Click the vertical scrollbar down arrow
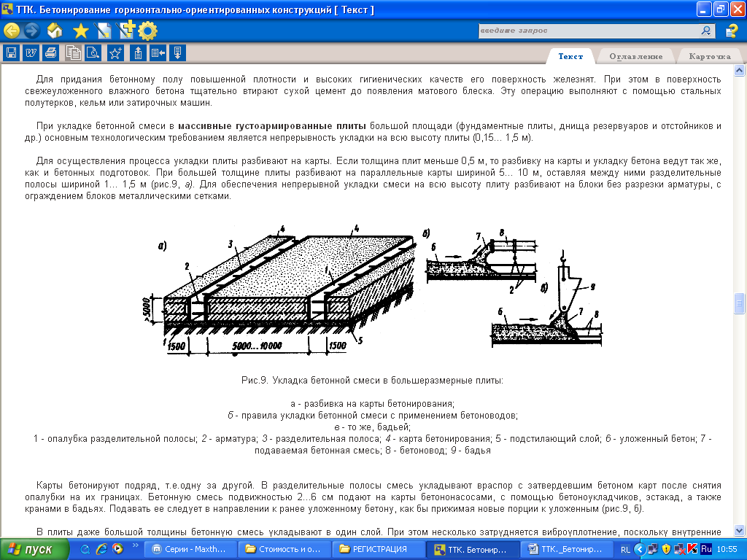The height and width of the screenshot is (560, 747). (740, 530)
